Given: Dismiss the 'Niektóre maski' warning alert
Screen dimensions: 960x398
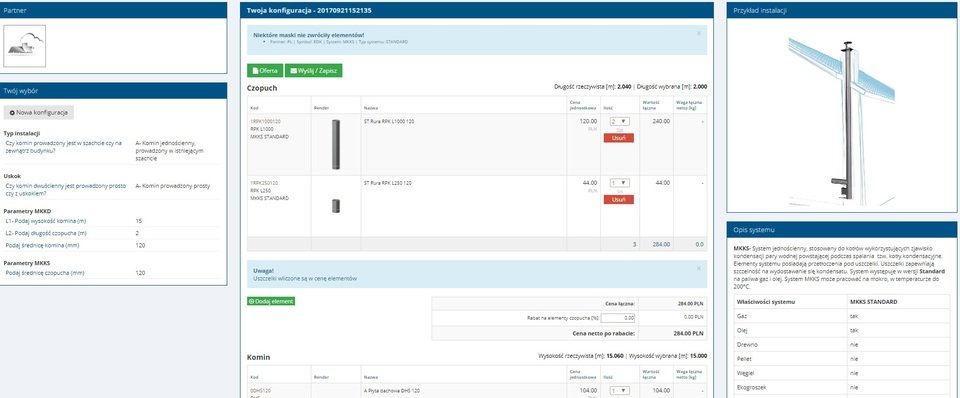Looking at the screenshot, I should (x=699, y=33).
